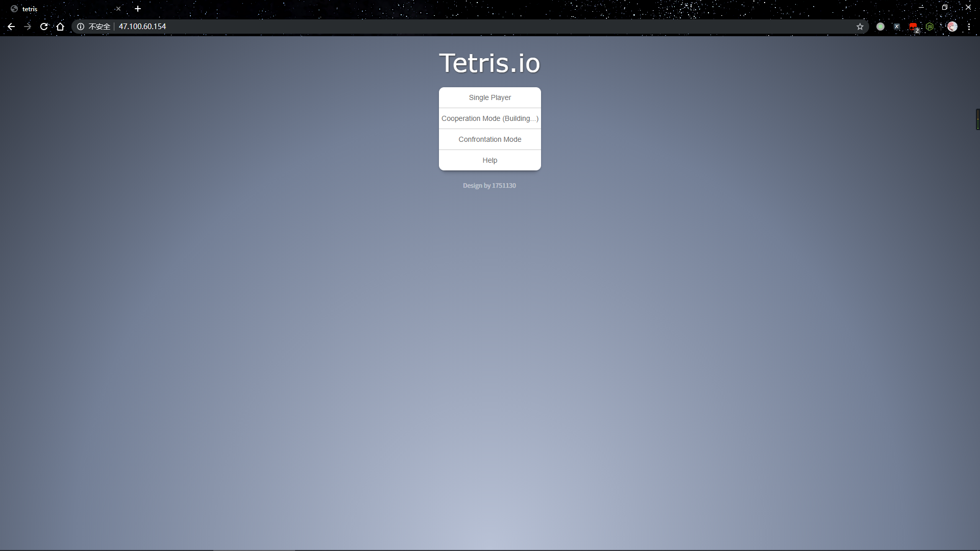Go to the browser home page
The image size is (980, 551).
(x=60, y=27)
